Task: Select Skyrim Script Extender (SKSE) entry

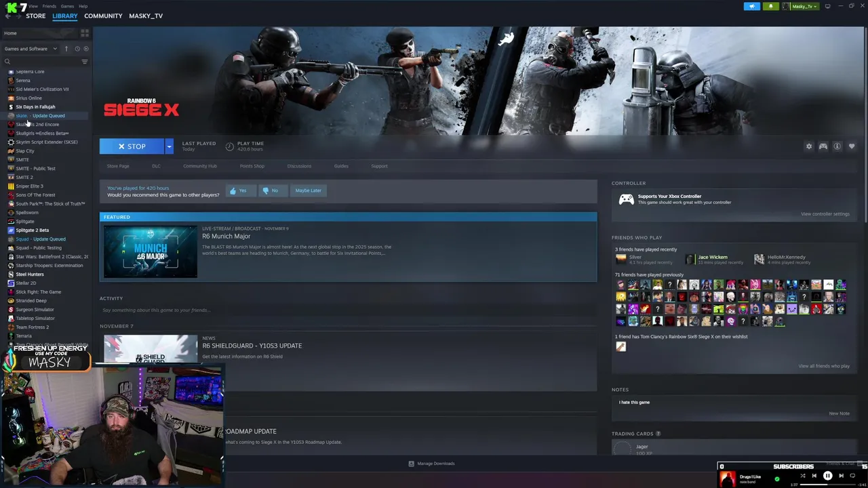Action: click(46, 142)
